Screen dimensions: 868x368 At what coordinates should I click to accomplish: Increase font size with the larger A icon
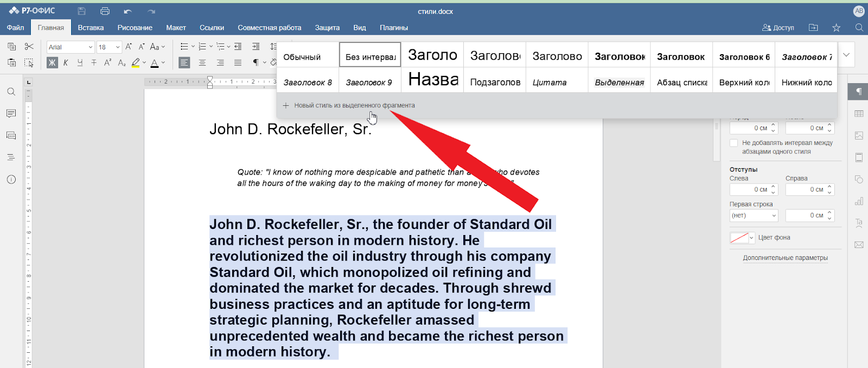tap(129, 47)
